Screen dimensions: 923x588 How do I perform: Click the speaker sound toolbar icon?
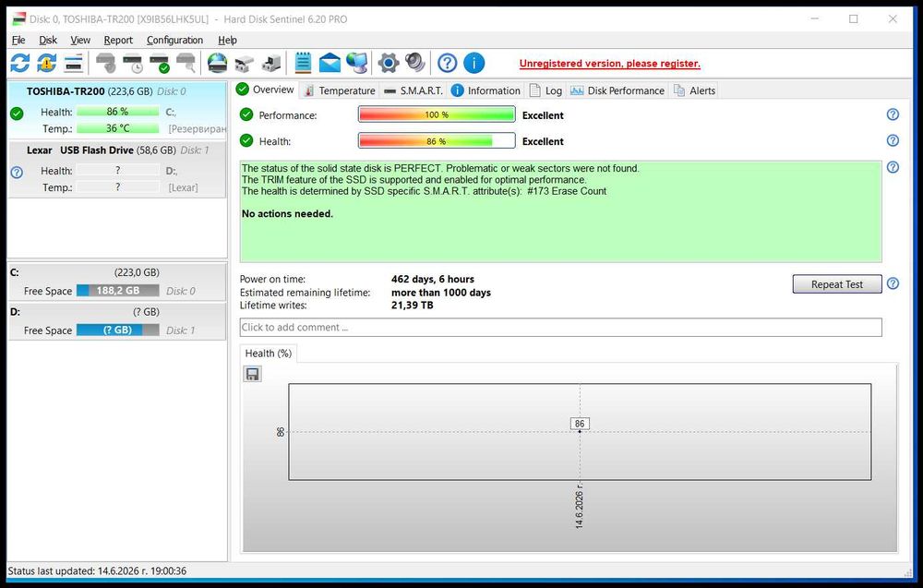pyautogui.click(x=415, y=63)
